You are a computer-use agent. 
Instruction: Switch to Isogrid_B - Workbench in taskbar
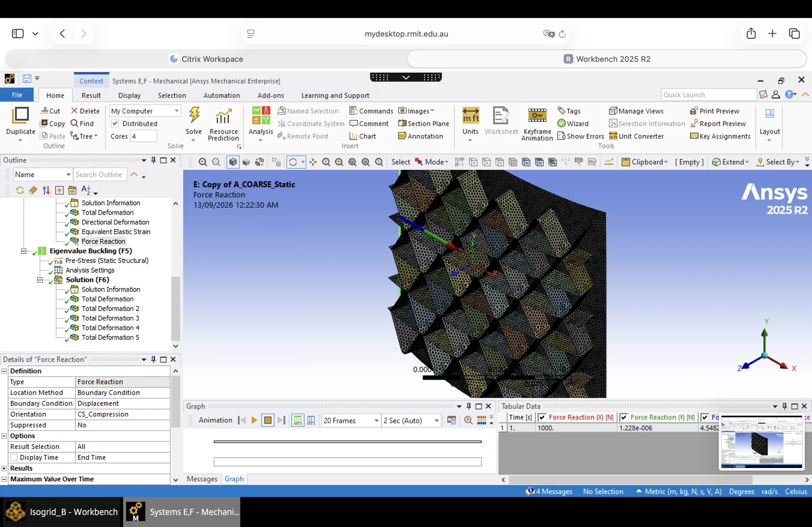(62, 512)
